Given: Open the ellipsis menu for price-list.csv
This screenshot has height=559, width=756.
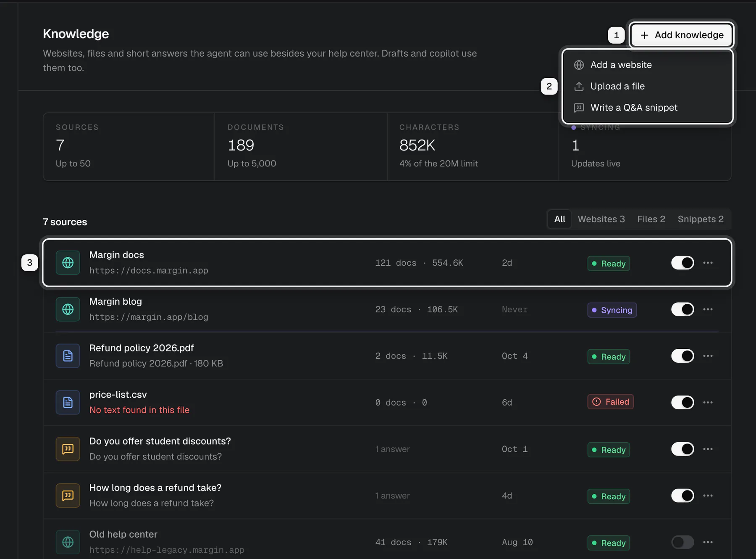Looking at the screenshot, I should point(708,403).
